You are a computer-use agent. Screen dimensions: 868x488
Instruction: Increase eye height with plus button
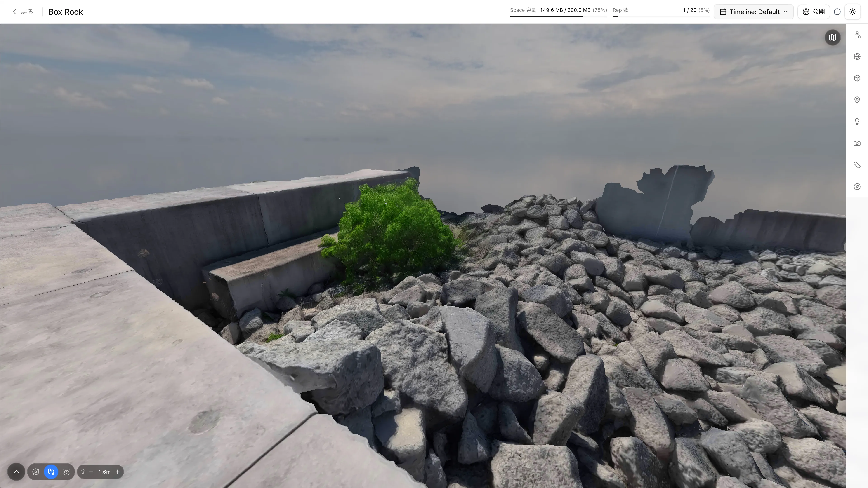tap(118, 472)
